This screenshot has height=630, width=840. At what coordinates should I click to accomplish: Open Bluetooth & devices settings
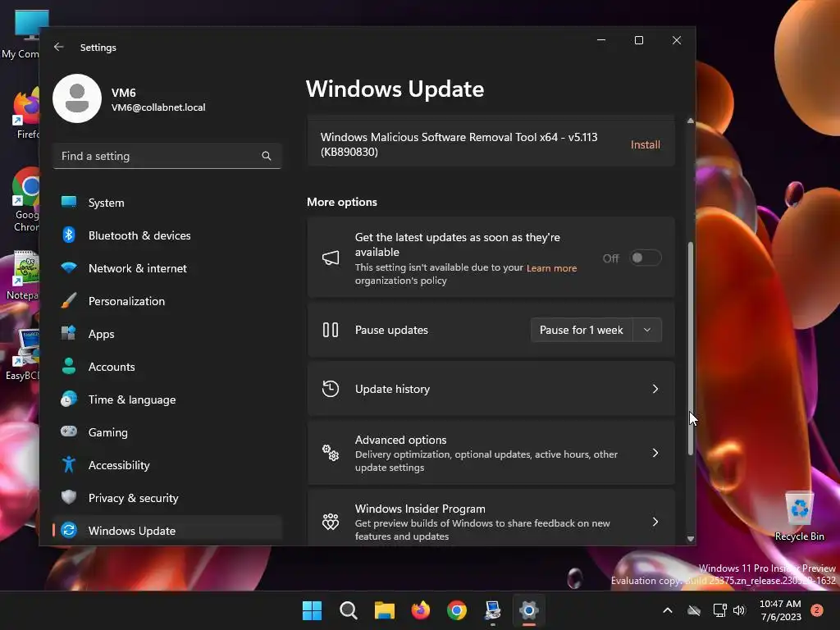pyautogui.click(x=167, y=235)
